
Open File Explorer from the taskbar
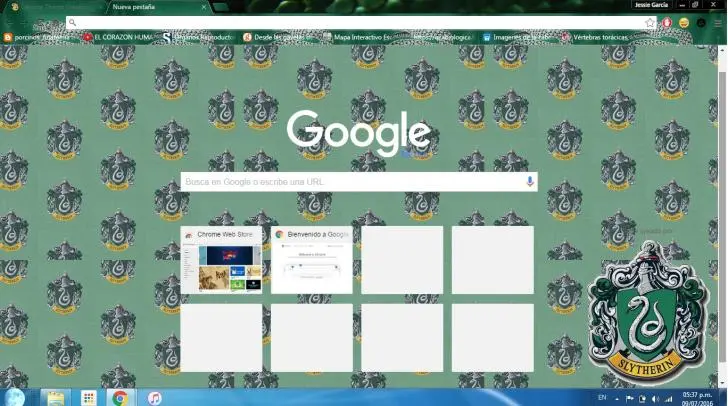[x=54, y=398]
